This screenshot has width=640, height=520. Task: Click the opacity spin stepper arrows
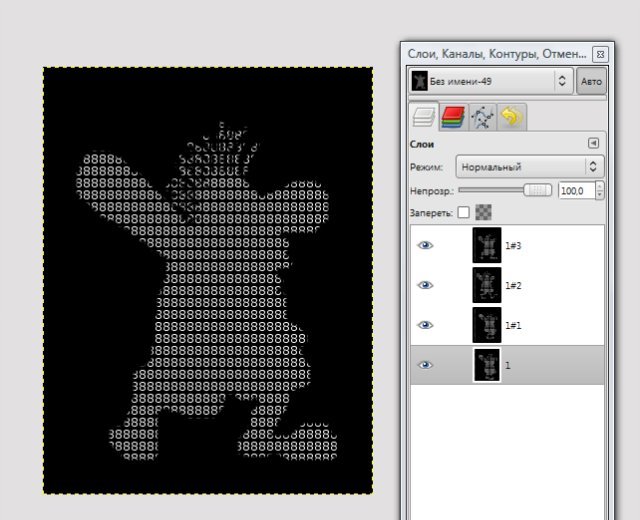point(599,191)
